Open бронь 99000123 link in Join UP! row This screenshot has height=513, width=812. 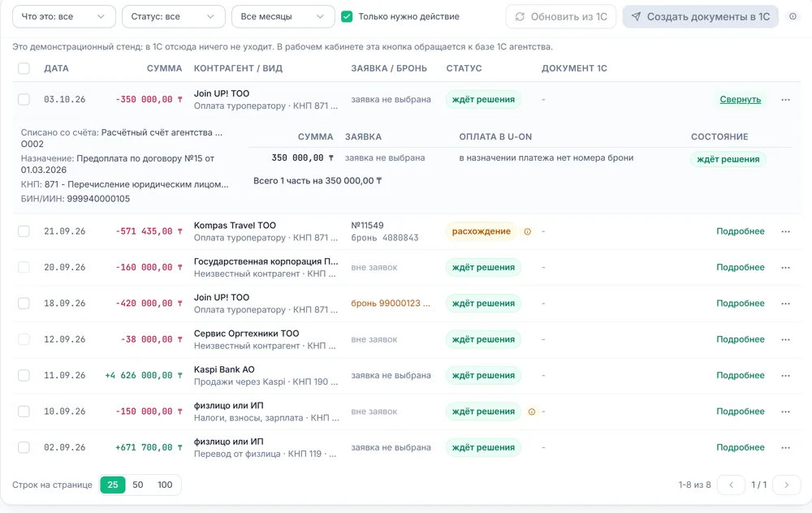point(391,304)
